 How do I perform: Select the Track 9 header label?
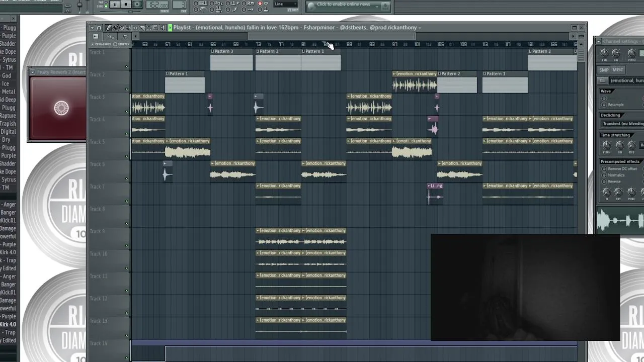pyautogui.click(x=98, y=231)
